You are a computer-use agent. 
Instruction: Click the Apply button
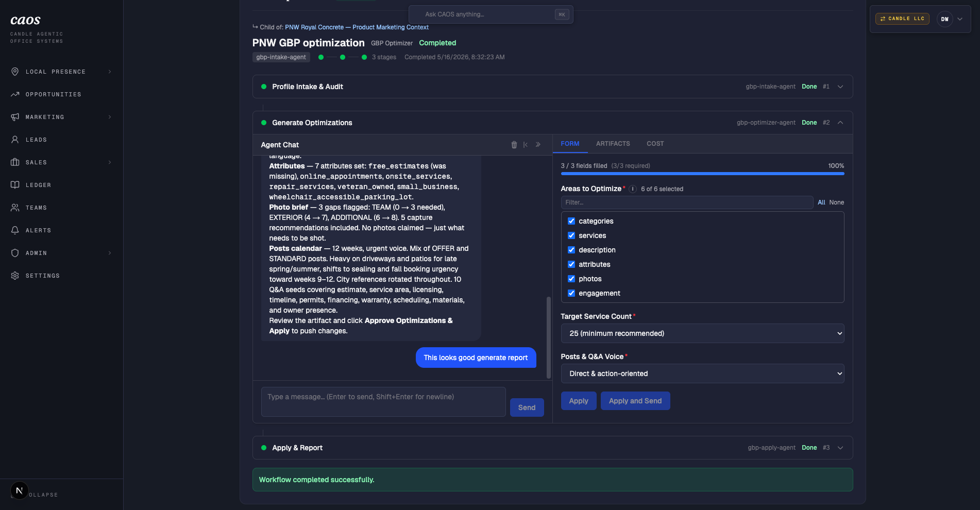coord(579,401)
